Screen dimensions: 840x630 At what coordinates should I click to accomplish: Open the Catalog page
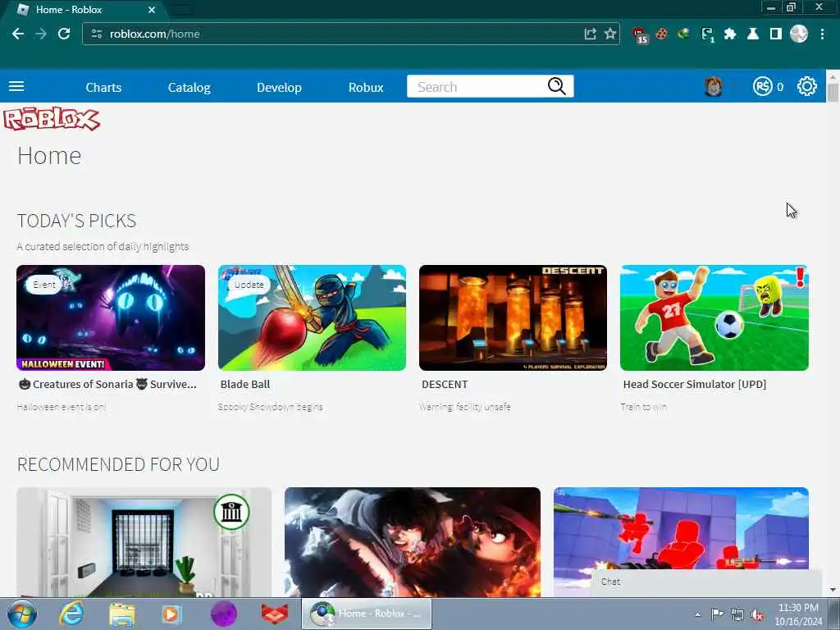point(189,87)
